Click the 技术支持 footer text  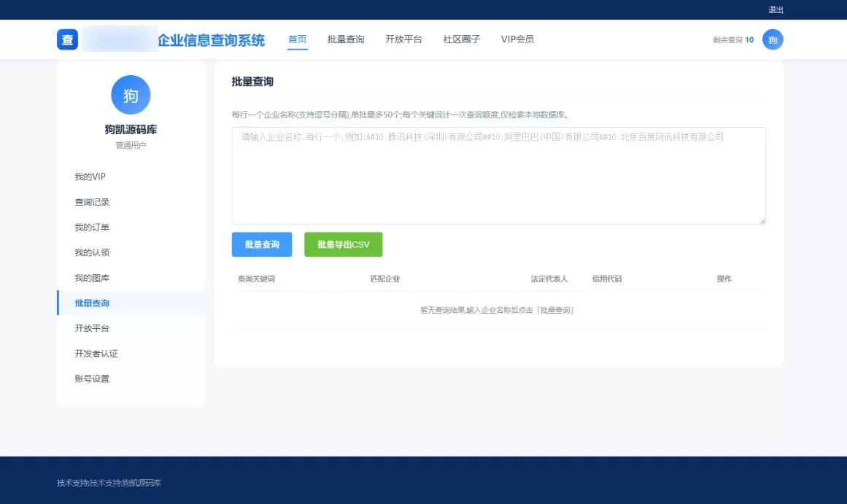[109, 483]
